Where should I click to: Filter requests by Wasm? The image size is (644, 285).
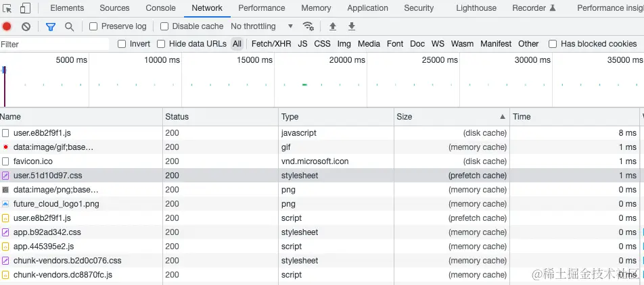[463, 44]
